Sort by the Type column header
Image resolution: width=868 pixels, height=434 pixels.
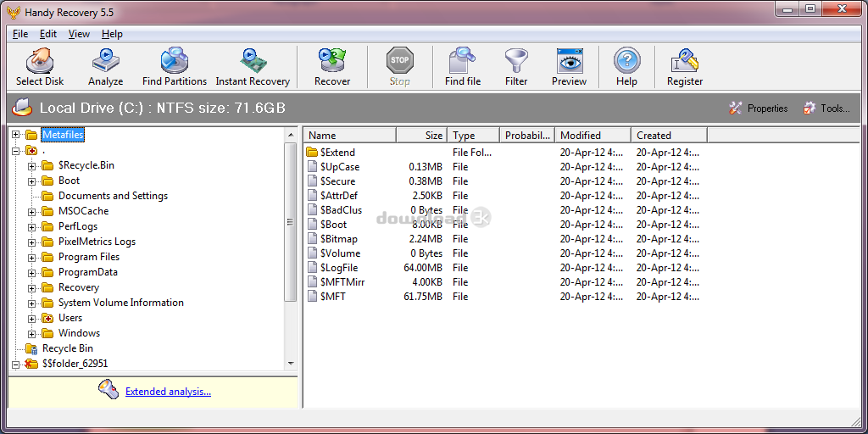[473, 135]
